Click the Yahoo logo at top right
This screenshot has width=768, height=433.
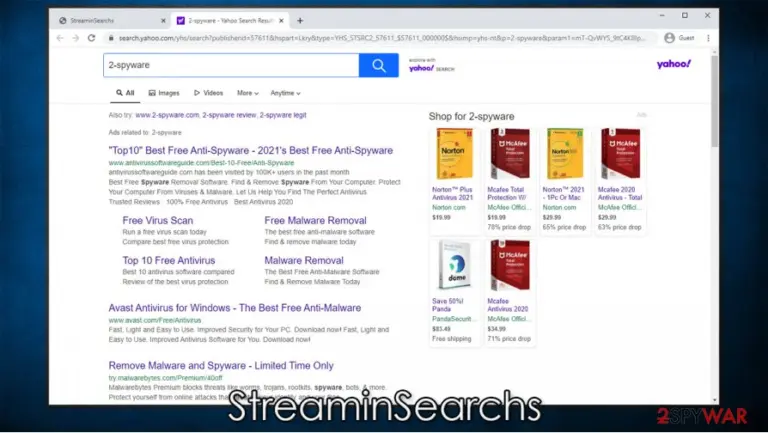click(x=673, y=64)
